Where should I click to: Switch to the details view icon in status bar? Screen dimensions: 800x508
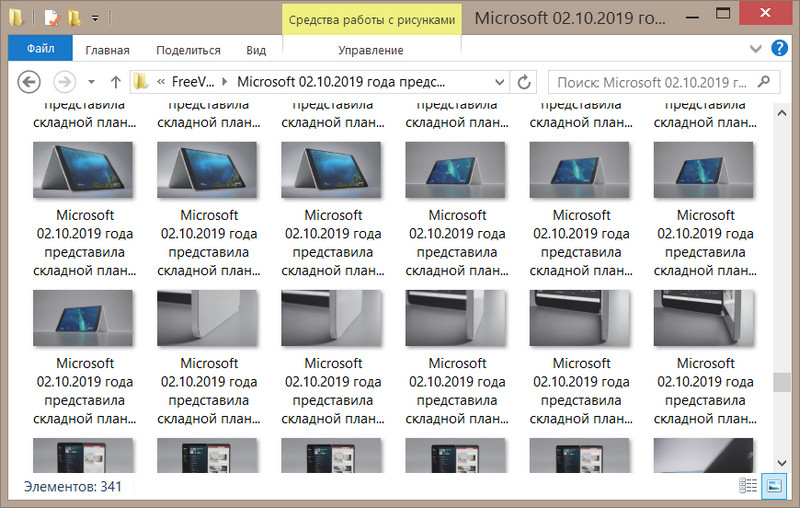(x=748, y=486)
